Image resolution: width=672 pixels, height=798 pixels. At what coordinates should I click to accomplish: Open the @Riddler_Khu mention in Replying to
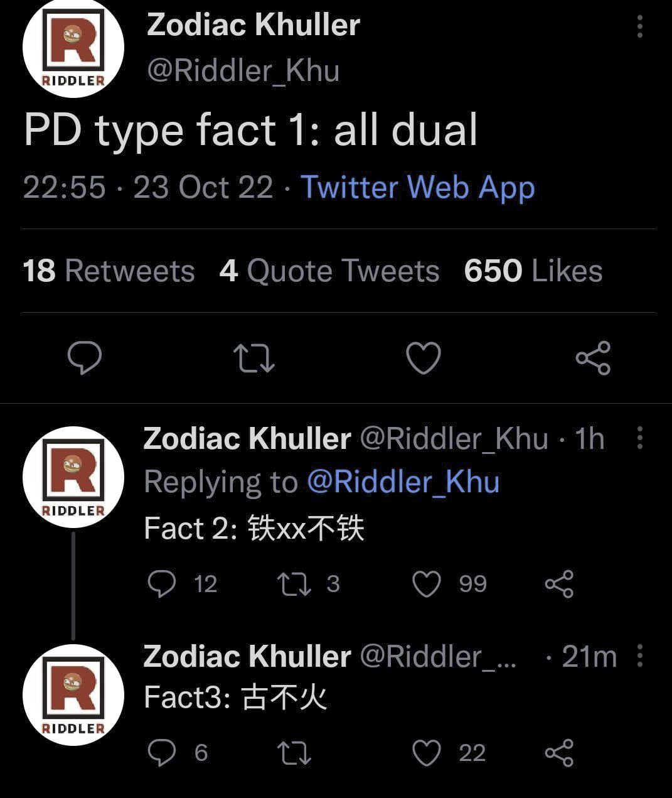pyautogui.click(x=403, y=482)
